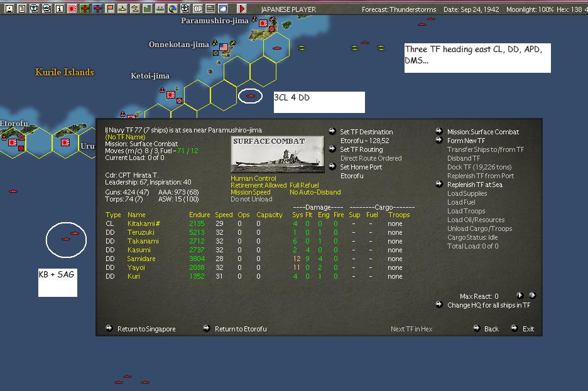Open the weather cloud toolbar icon
The height and width of the screenshot is (391, 588).
pyautogui.click(x=223, y=8)
